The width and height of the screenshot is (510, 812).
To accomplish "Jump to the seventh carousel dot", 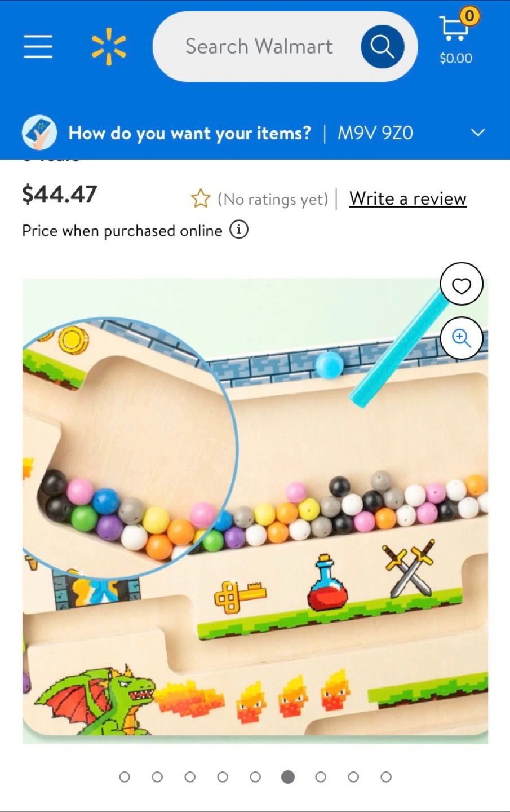I will click(321, 777).
